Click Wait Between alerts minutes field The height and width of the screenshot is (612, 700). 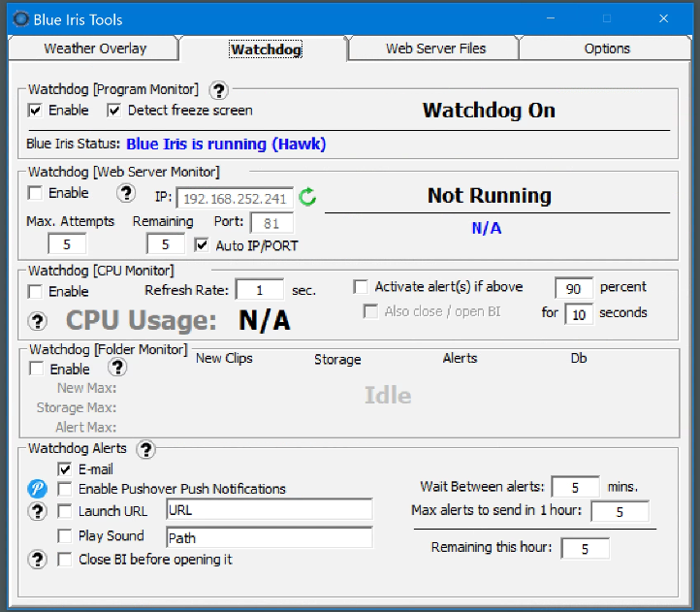tap(575, 487)
